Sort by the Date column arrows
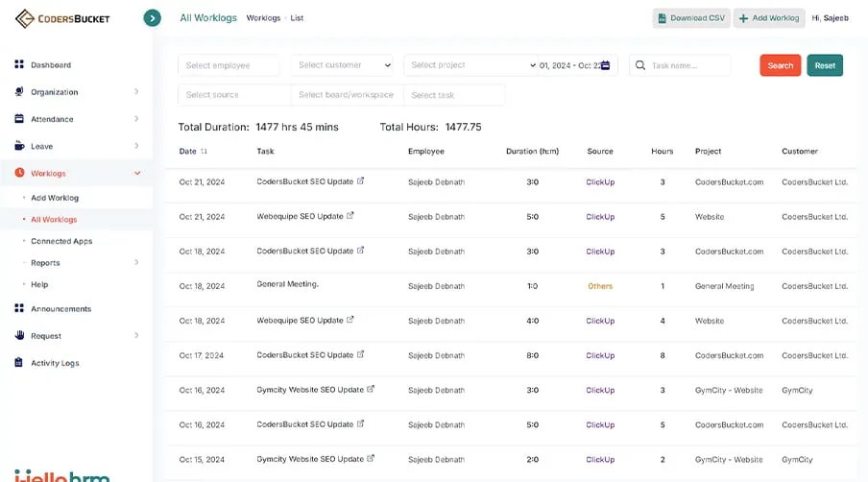This screenshot has height=482, width=868. [205, 151]
